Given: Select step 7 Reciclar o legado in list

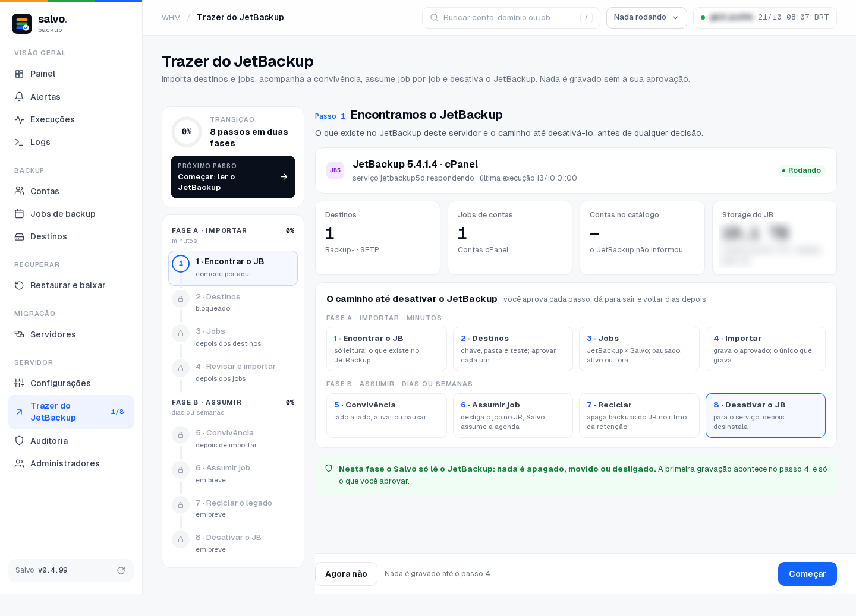Looking at the screenshot, I should tap(233, 508).
